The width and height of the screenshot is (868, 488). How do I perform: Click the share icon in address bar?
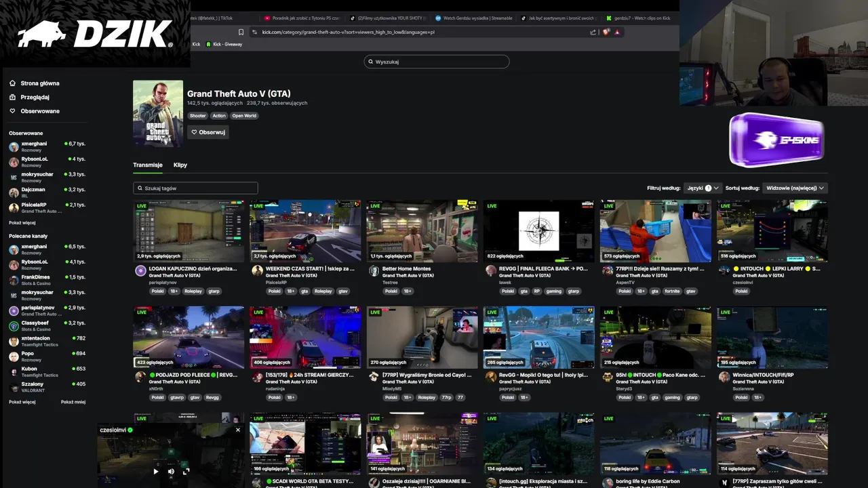(593, 32)
